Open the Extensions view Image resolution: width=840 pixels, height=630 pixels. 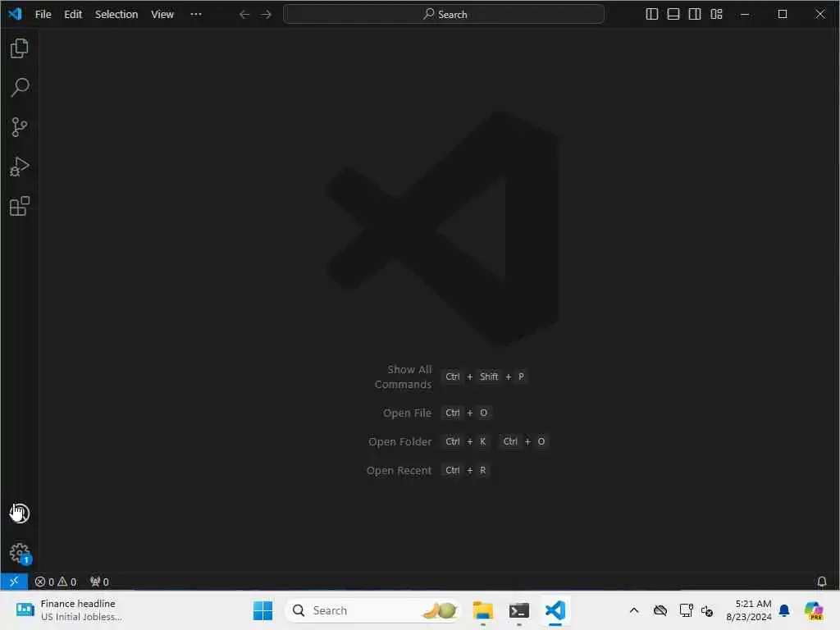(x=20, y=206)
